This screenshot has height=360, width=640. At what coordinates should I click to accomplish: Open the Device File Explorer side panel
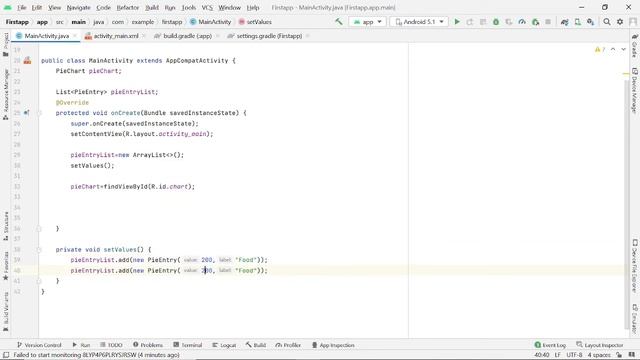pyautogui.click(x=635, y=266)
